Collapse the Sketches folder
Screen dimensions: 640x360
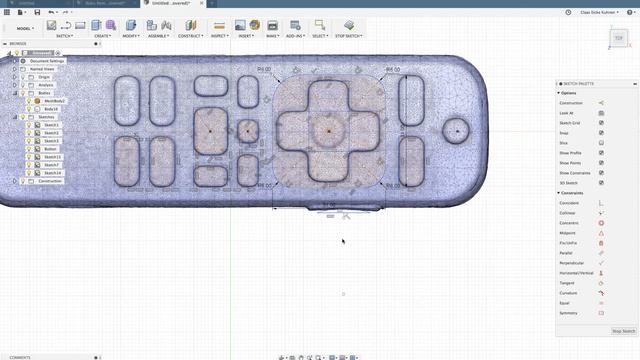pos(15,117)
